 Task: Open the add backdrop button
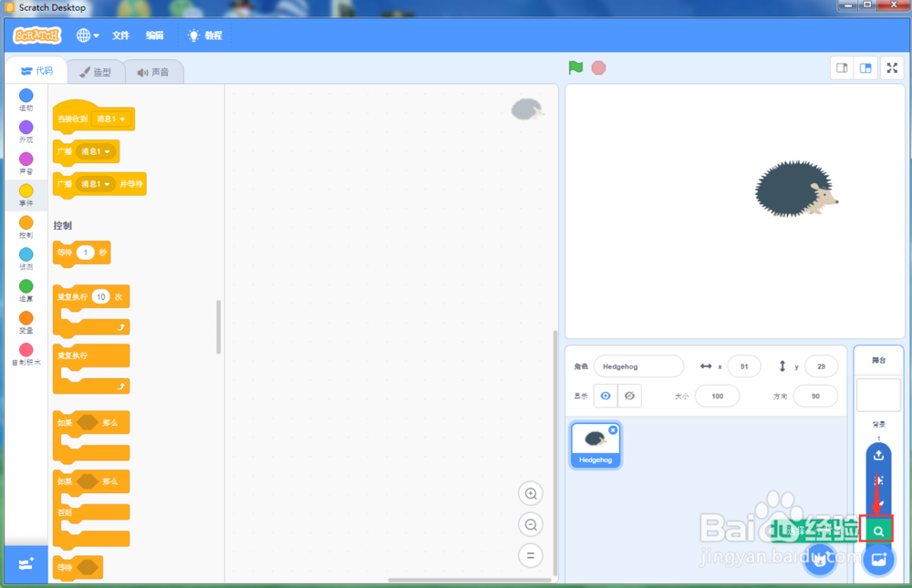tap(878, 560)
